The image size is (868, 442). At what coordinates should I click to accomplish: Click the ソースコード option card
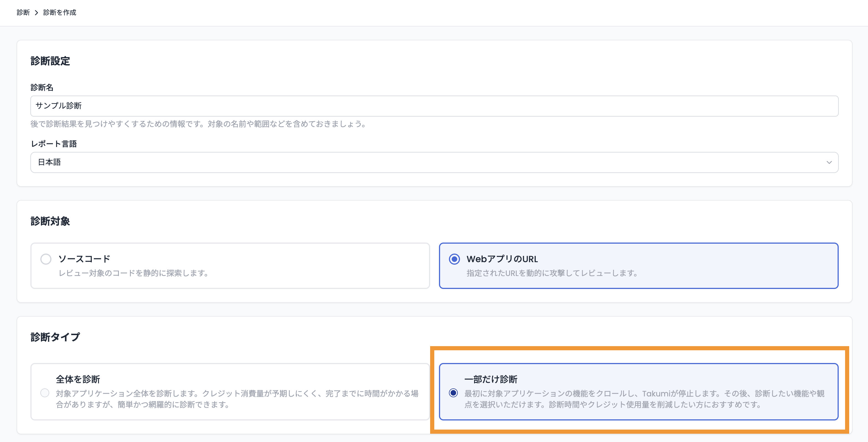pos(230,265)
